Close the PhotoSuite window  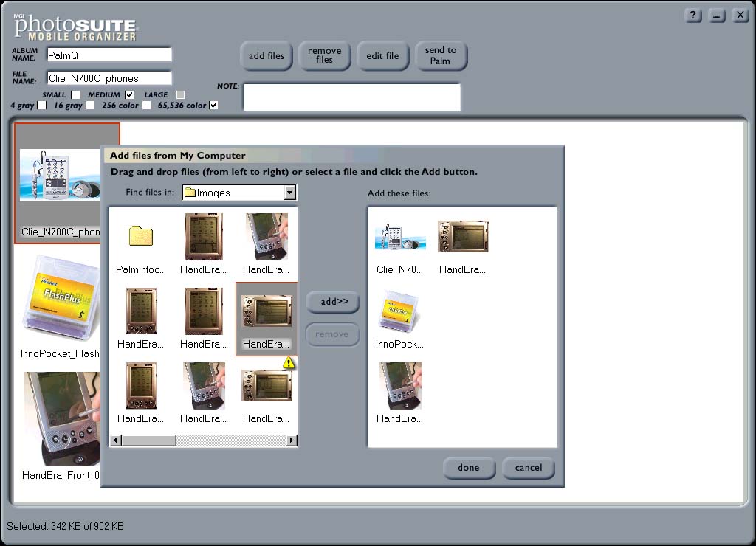point(740,15)
